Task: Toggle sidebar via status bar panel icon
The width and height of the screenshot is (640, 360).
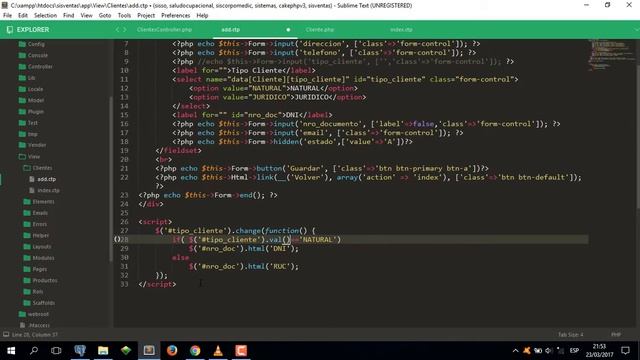Action: click(6, 335)
